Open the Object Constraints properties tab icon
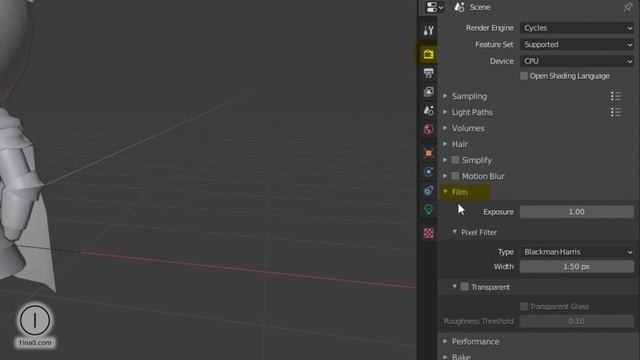Screen dimensions: 640x360 point(428,191)
